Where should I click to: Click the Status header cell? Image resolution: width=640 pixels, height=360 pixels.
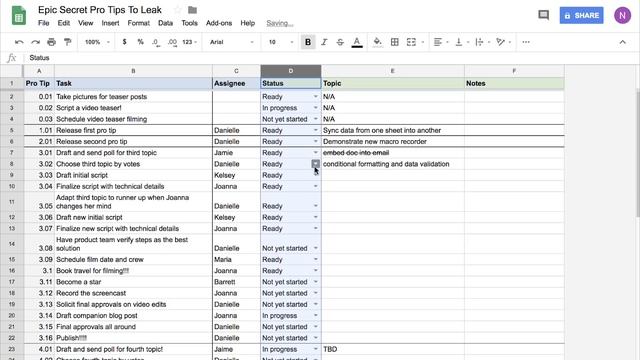tap(291, 83)
